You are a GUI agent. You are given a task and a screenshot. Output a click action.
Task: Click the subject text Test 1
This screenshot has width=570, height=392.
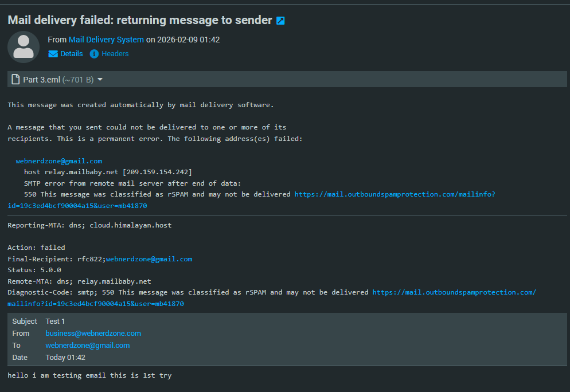pyautogui.click(x=56, y=321)
